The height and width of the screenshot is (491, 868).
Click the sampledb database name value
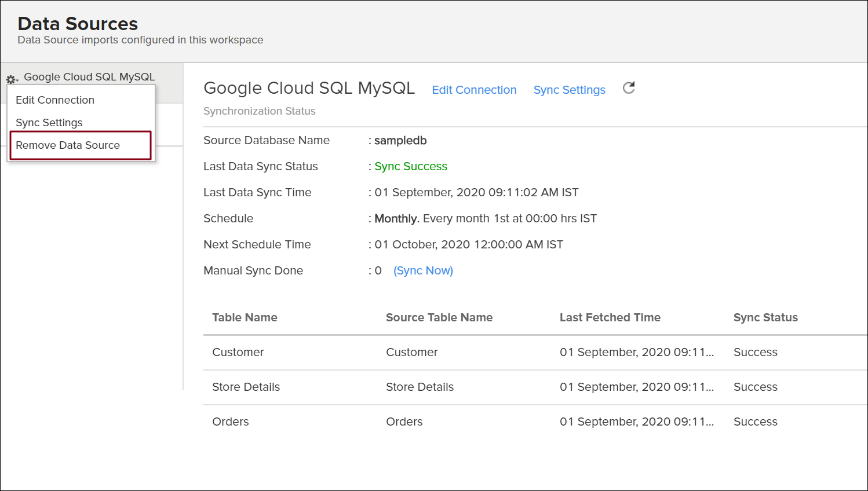[x=400, y=140]
